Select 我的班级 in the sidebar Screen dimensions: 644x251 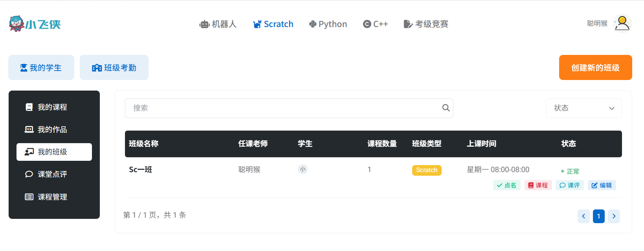point(54,152)
